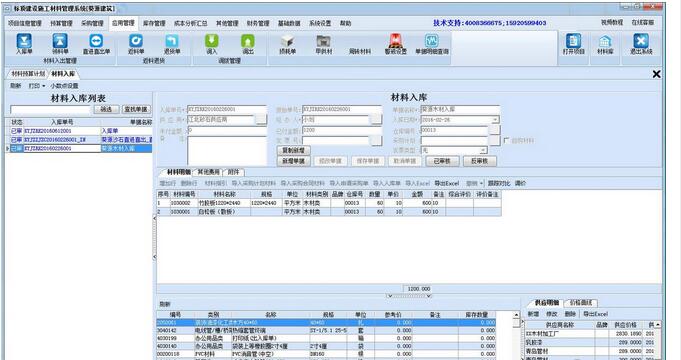The width and height of the screenshot is (681, 360).
Task: Click the 新增单据 button
Action: (x=294, y=161)
